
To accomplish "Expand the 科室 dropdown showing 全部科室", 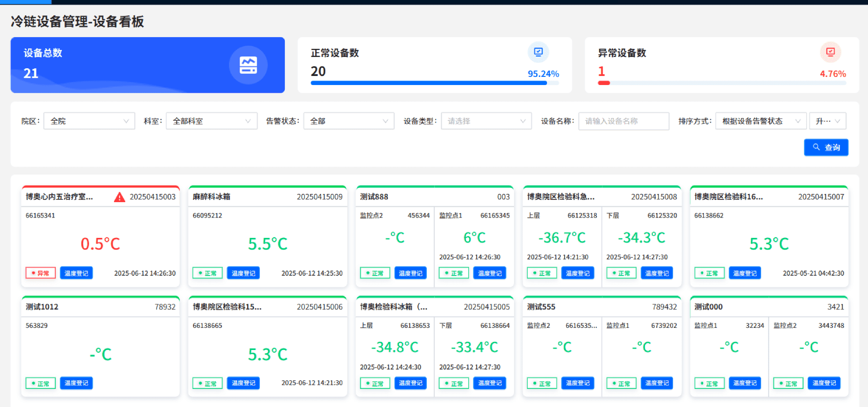I will (211, 121).
